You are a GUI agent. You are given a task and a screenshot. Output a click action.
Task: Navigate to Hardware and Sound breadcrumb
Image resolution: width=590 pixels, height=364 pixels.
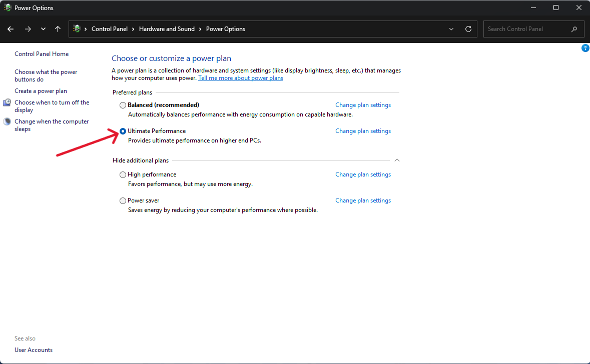pos(167,29)
